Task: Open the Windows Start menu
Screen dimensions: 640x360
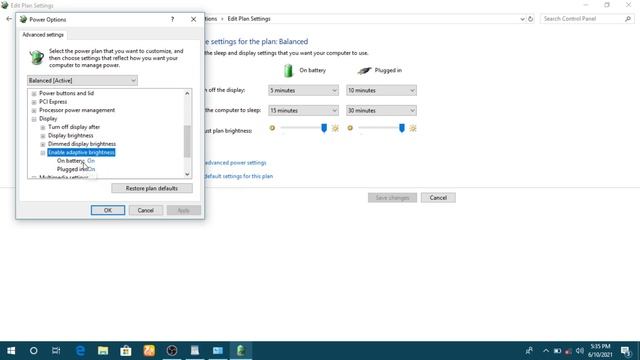Action: pos(11,351)
